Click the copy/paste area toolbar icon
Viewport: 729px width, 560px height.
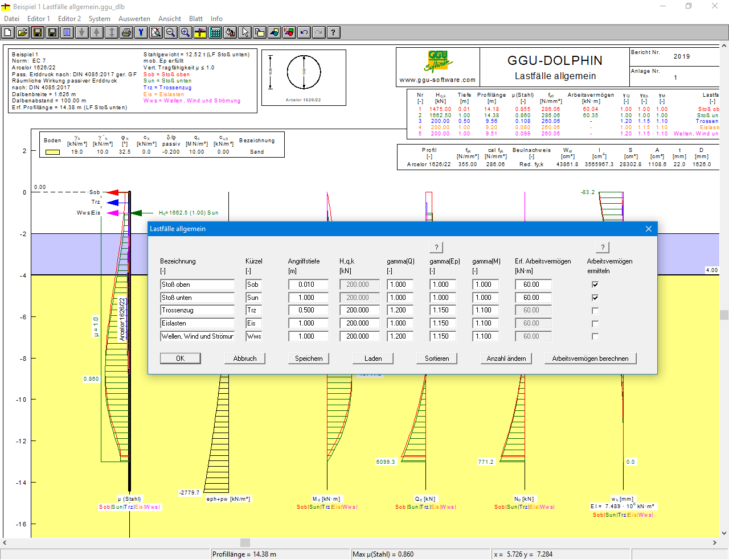260,32
